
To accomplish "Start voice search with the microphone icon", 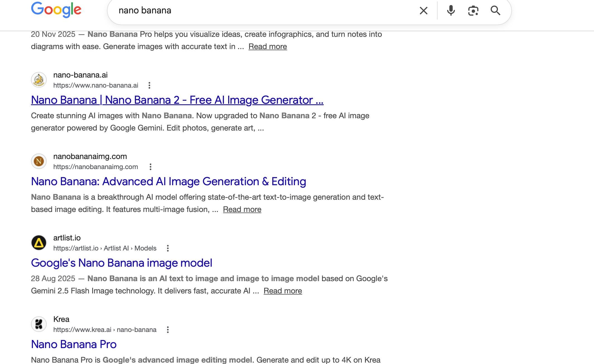I will tap(451, 11).
